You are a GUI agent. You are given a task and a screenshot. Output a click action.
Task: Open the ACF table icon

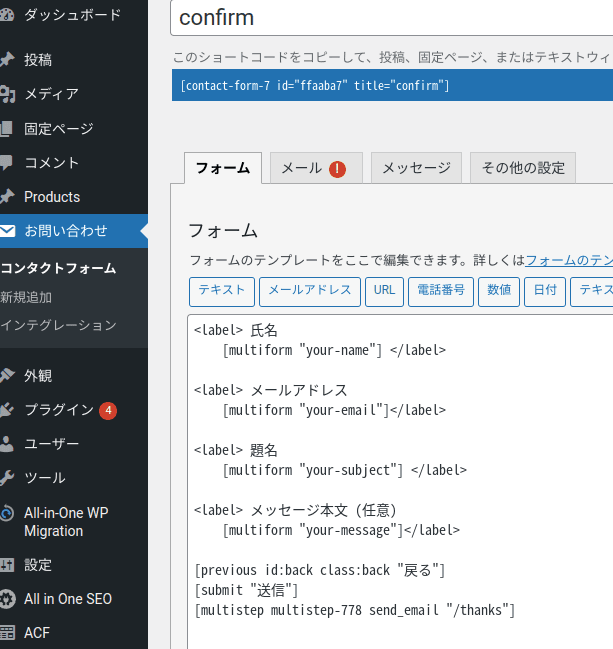click(x=7, y=633)
